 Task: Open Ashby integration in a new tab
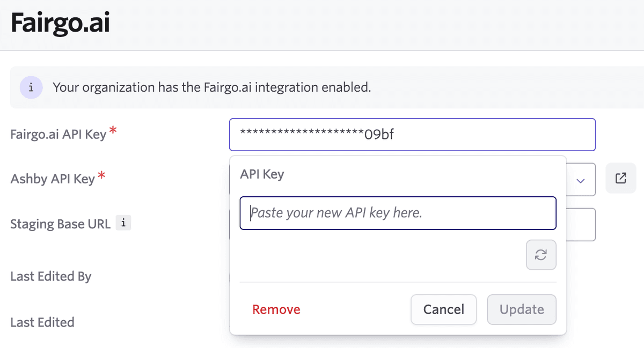coord(620,179)
